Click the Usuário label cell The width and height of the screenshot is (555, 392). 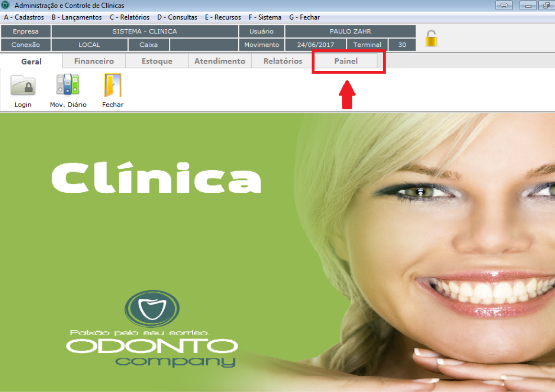click(x=262, y=31)
